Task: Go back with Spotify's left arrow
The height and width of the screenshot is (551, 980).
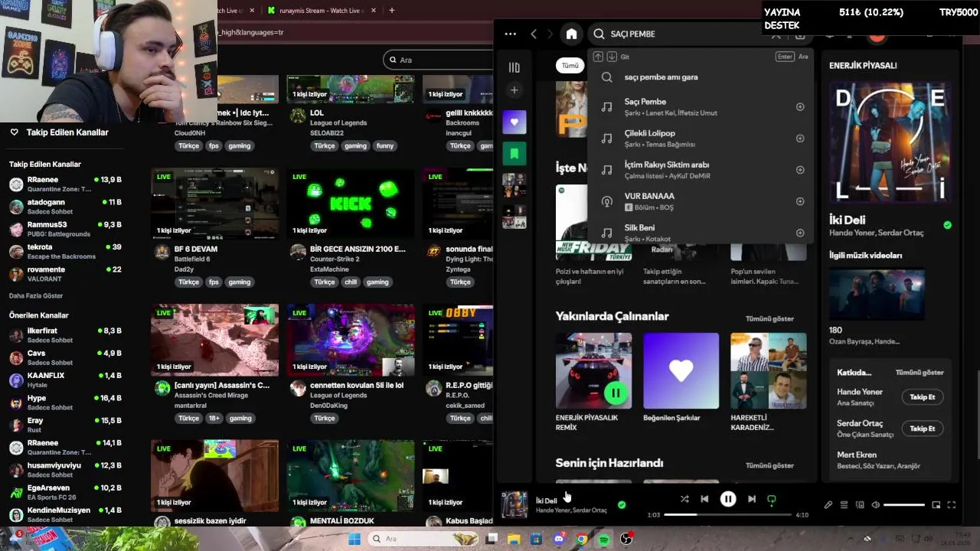Action: [x=534, y=34]
